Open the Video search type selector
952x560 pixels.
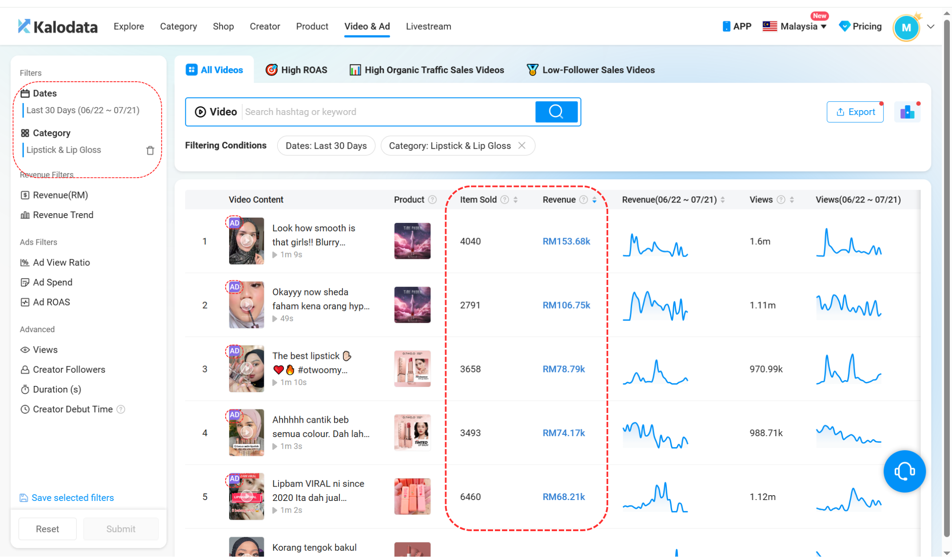tap(216, 112)
